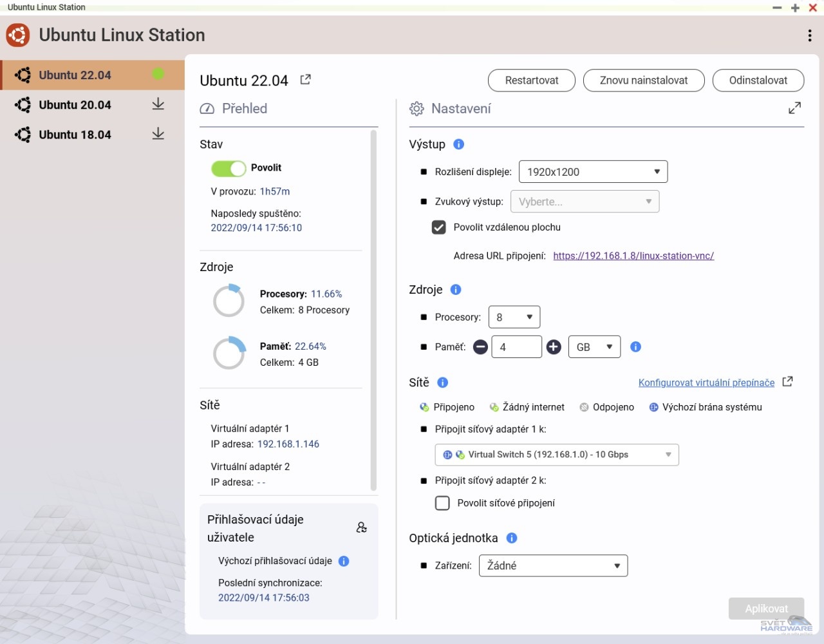The image size is (824, 644).
Task: Select Ubuntu 22.04 in the sidebar
Action: (75, 75)
